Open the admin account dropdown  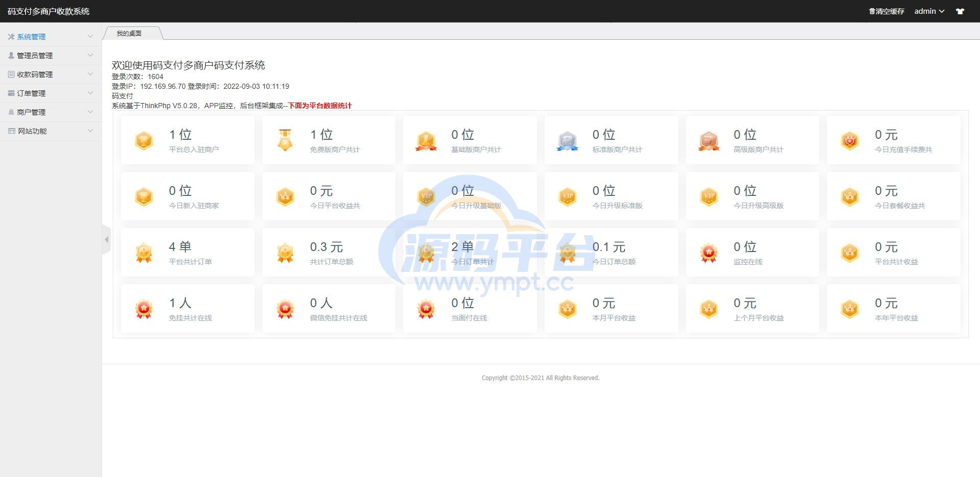click(929, 11)
